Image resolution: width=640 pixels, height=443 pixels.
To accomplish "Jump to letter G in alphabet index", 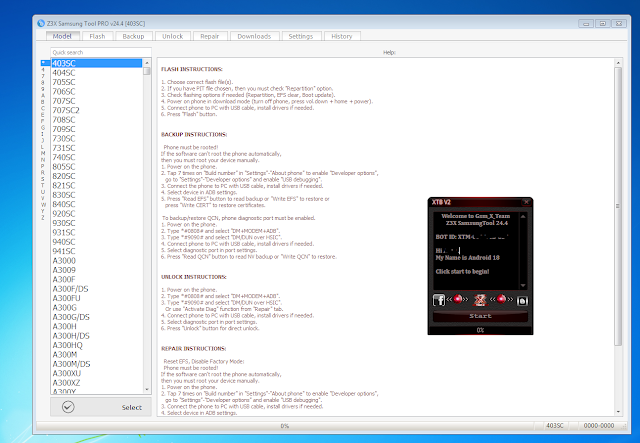I will pyautogui.click(x=43, y=127).
